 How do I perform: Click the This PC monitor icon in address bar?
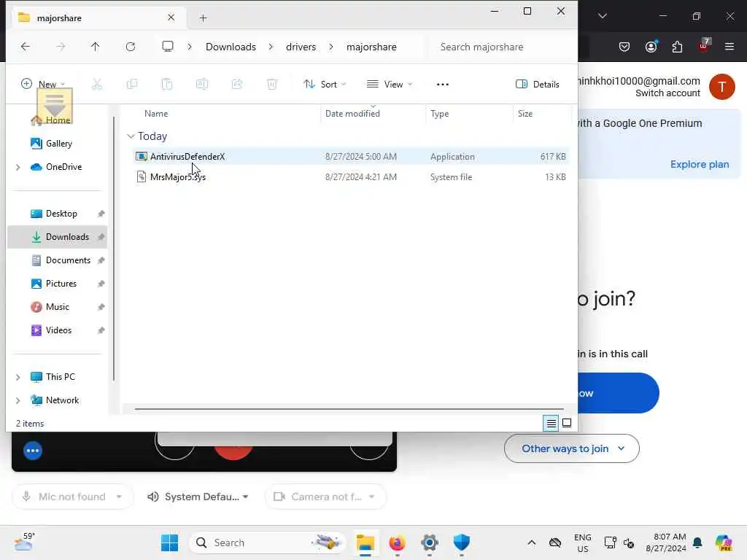coord(168,47)
